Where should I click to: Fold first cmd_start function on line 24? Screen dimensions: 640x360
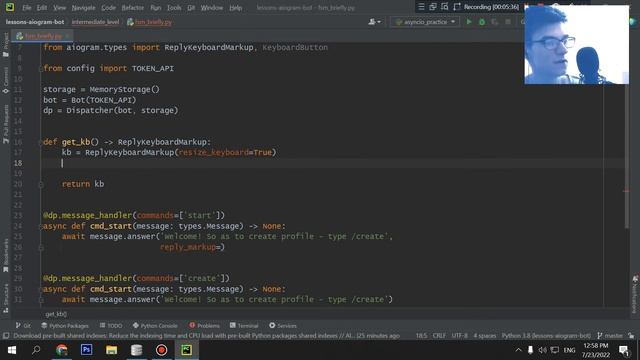tap(41, 227)
